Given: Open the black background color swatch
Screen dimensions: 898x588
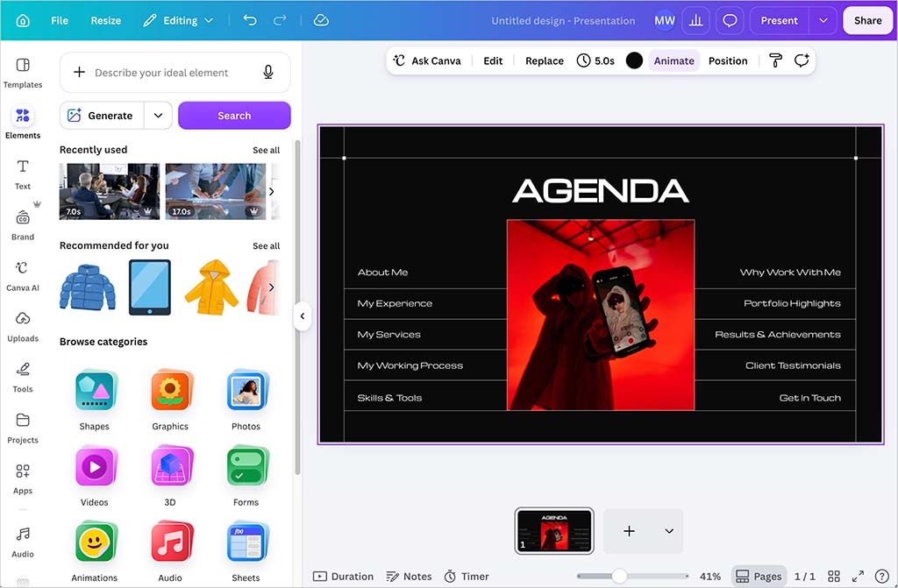Looking at the screenshot, I should [634, 60].
